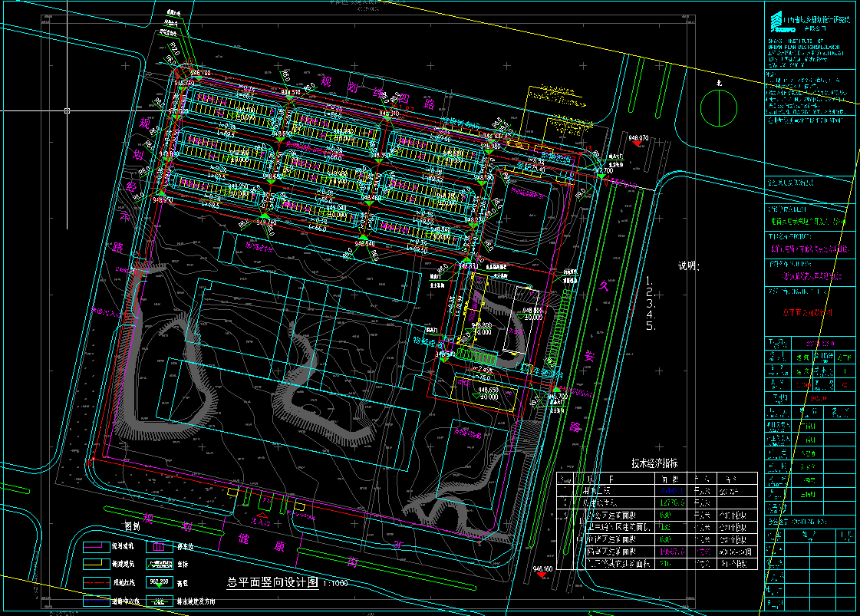The height and width of the screenshot is (616, 860).
Task: Click the red dashed land boundary legend sample
Action: [97, 583]
